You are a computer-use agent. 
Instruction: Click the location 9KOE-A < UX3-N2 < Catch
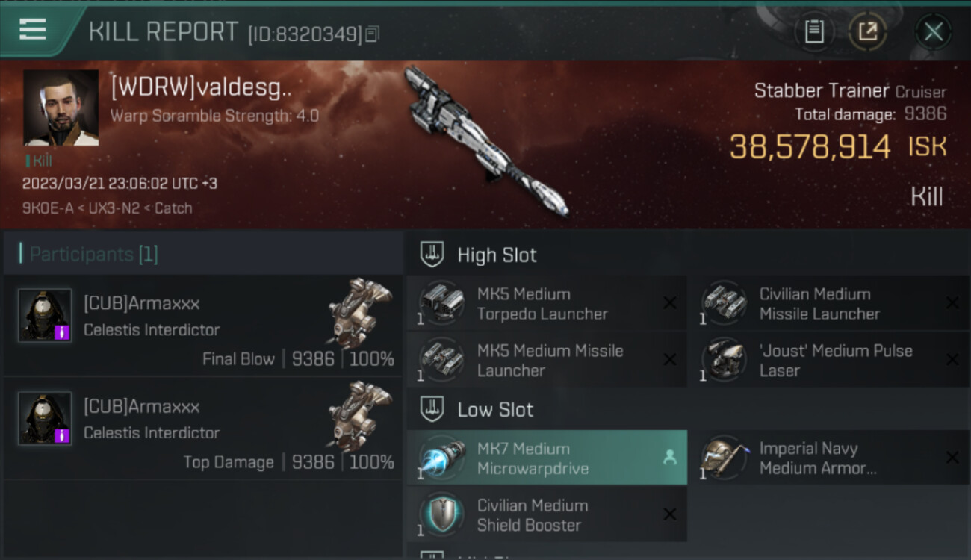(x=107, y=208)
